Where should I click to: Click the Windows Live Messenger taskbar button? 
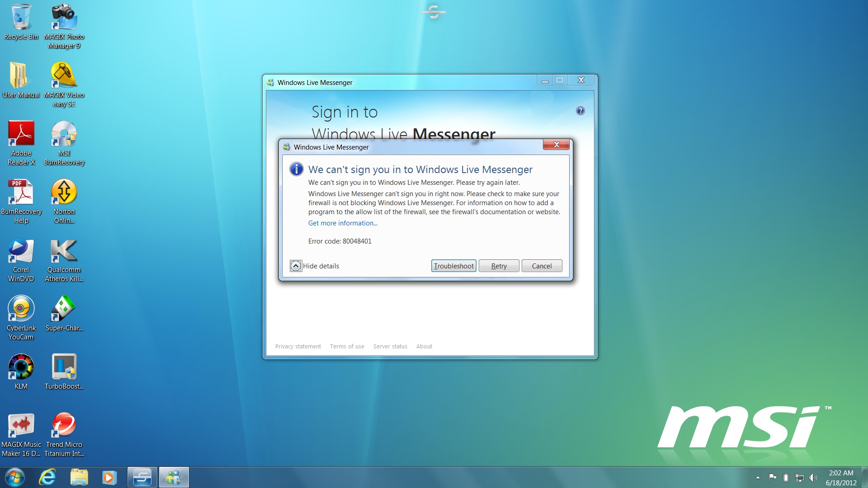174,477
